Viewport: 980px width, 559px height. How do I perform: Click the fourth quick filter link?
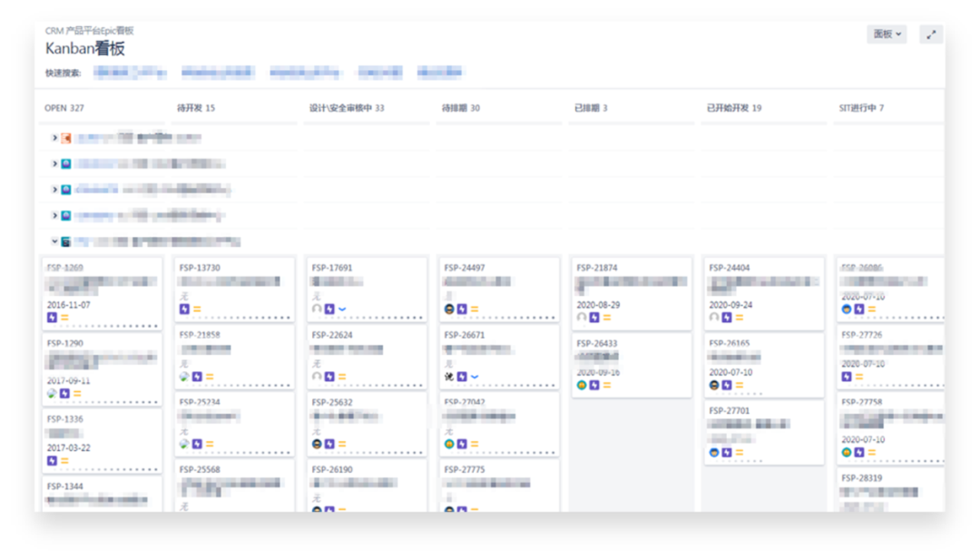(380, 73)
